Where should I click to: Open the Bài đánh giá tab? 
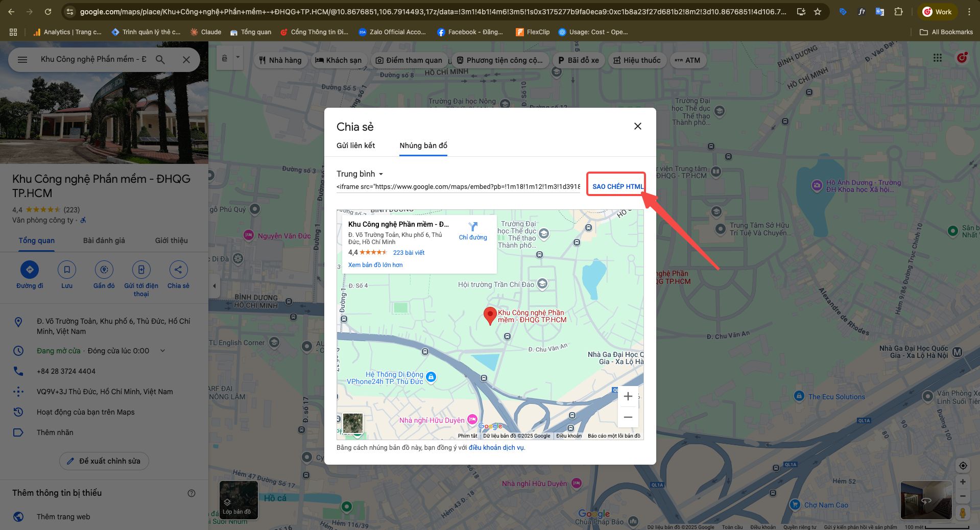tap(104, 240)
